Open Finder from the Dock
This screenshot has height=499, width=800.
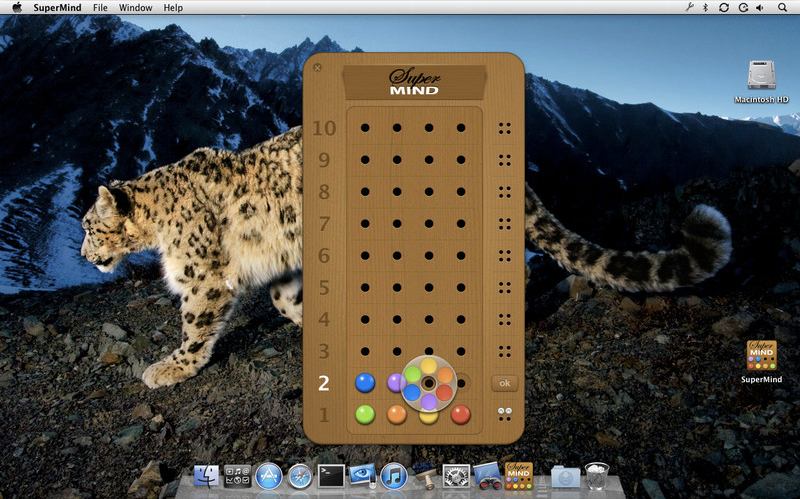(206, 477)
